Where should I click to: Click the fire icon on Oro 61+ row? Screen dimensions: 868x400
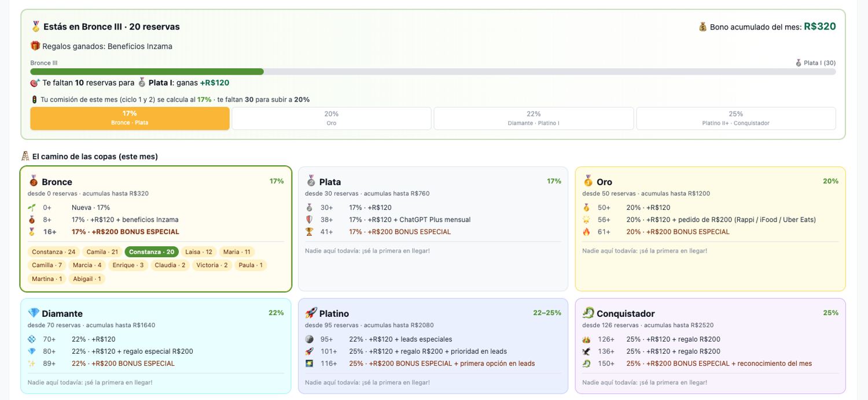[586, 232]
